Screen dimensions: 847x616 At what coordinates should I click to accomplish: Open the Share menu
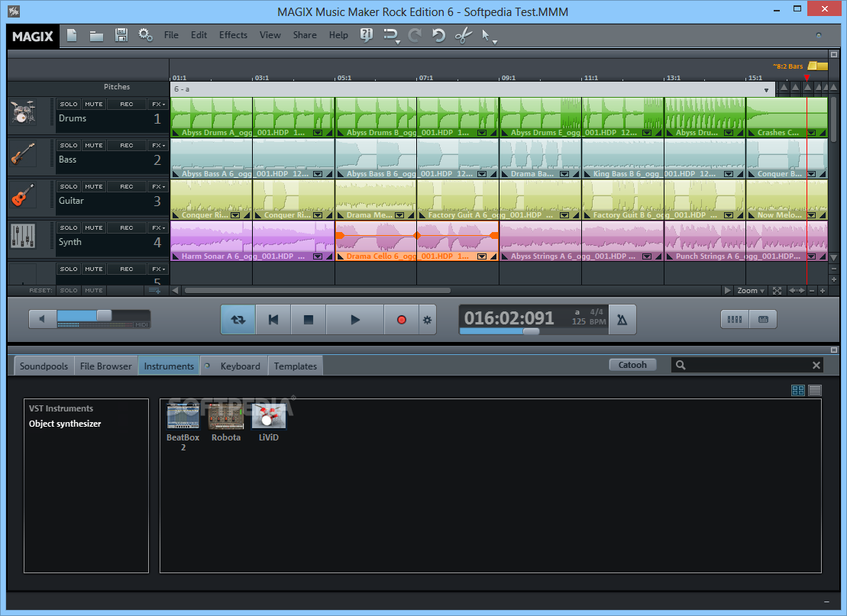(305, 35)
